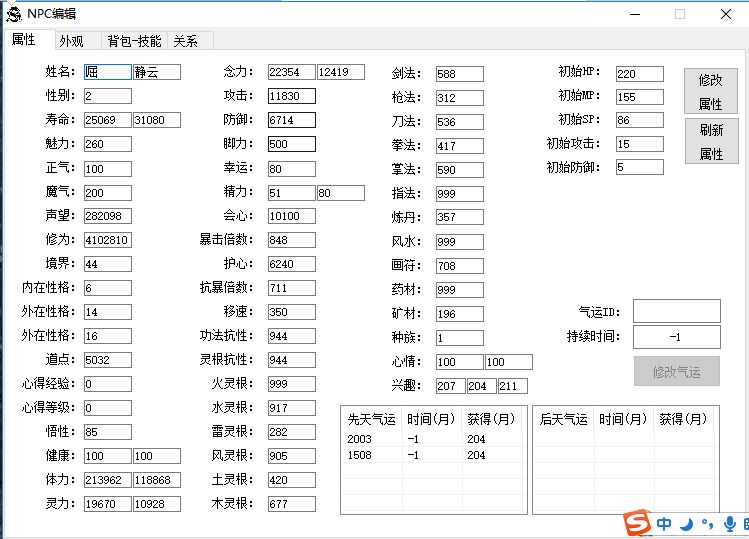Open the 外观 tab
Screen dimensions: 749x539
pyautogui.click(x=78, y=41)
